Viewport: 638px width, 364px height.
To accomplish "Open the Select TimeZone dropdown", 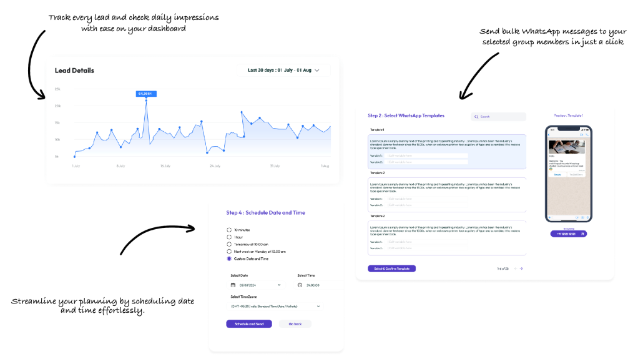I will [318, 306].
